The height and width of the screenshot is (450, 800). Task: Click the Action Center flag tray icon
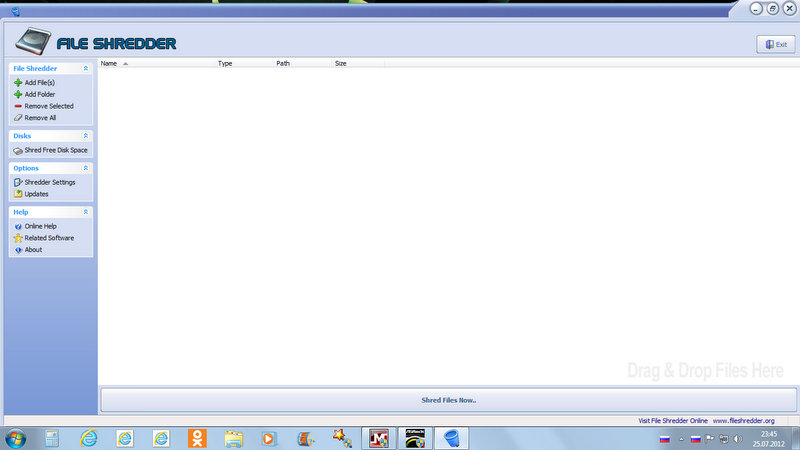tap(710, 439)
